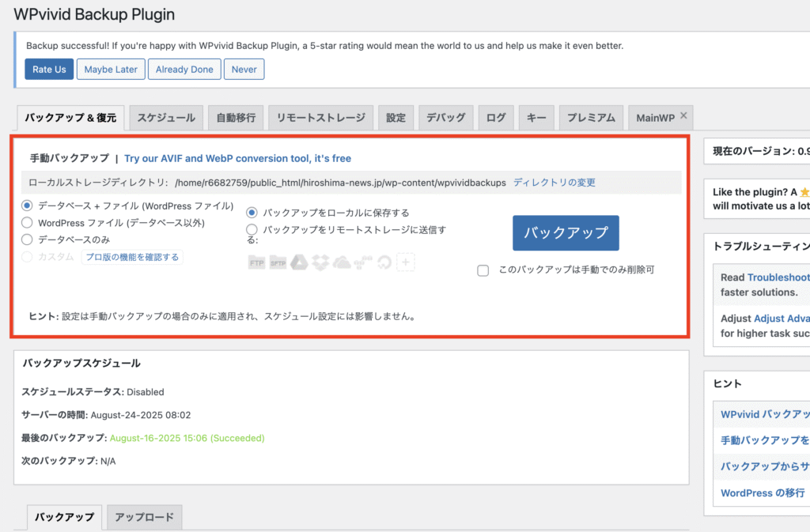
Task: Click the バックアップスケジュール heading
Action: point(81,364)
